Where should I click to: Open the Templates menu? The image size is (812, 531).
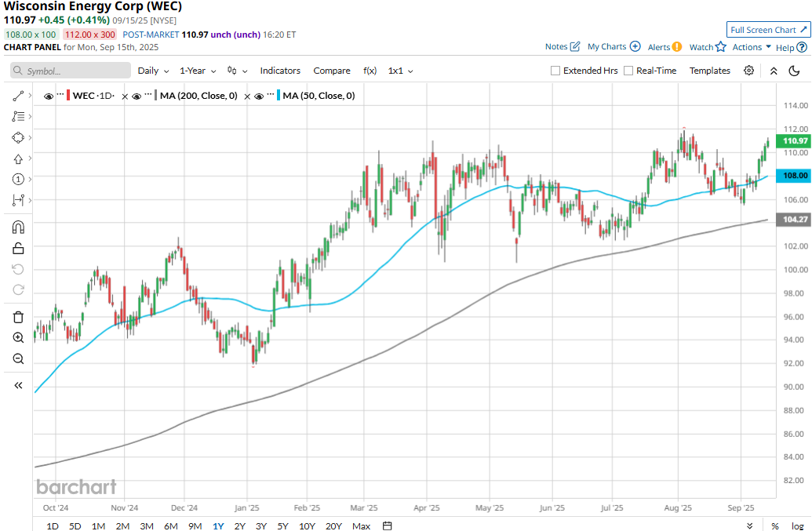pyautogui.click(x=709, y=71)
